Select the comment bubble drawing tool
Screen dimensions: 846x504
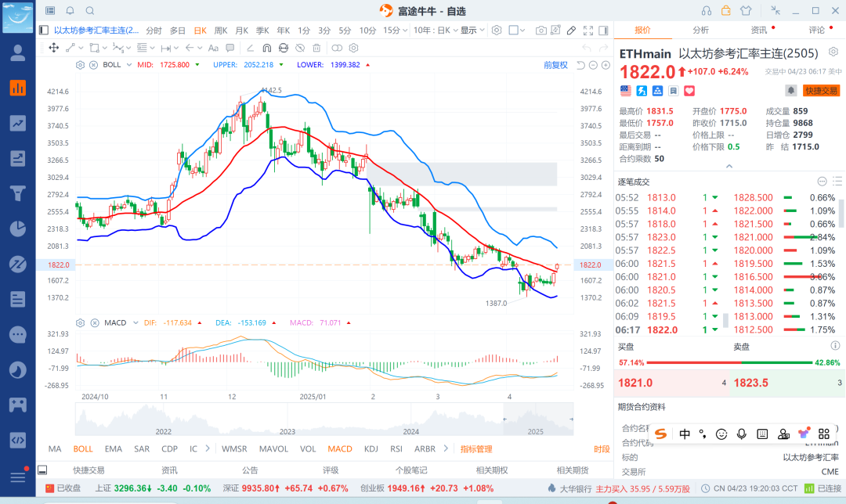(x=230, y=48)
